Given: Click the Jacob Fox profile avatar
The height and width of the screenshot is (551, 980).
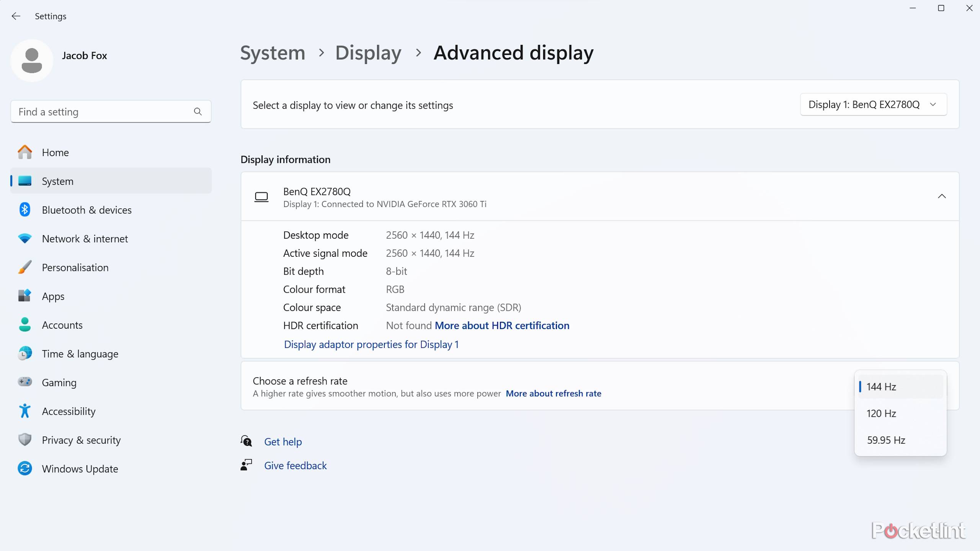Looking at the screenshot, I should 32,60.
